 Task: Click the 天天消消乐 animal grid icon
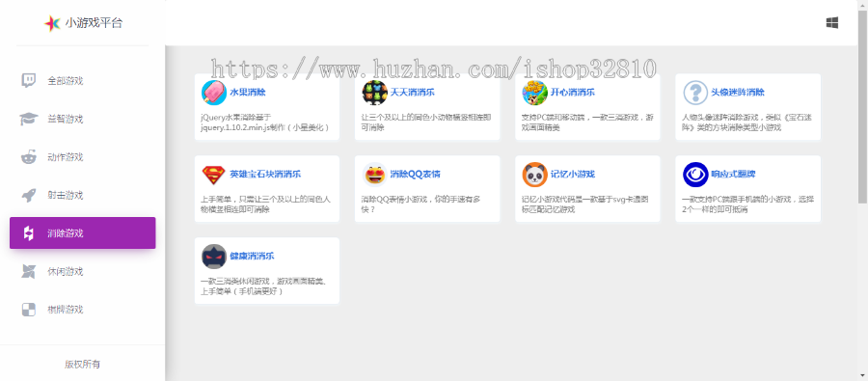(375, 93)
